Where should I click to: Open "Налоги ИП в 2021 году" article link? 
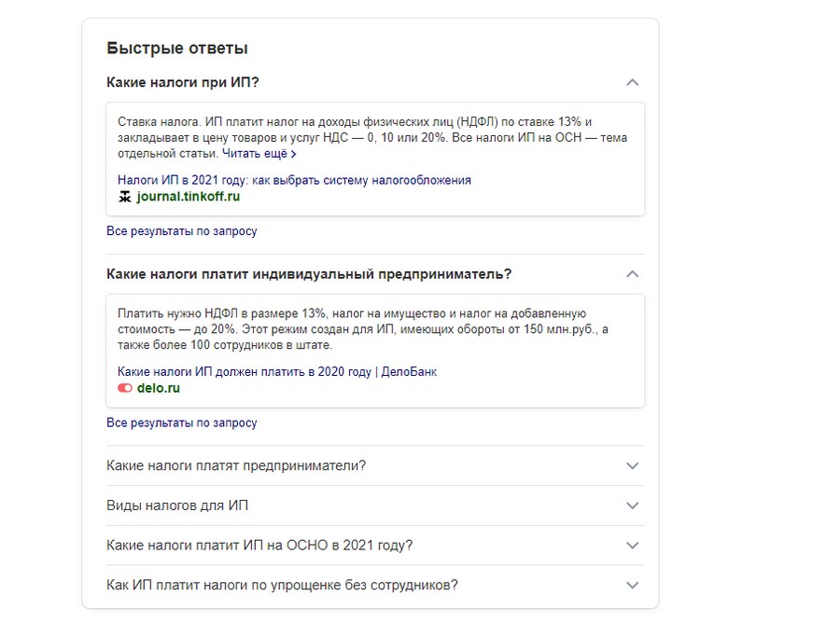[x=294, y=180]
